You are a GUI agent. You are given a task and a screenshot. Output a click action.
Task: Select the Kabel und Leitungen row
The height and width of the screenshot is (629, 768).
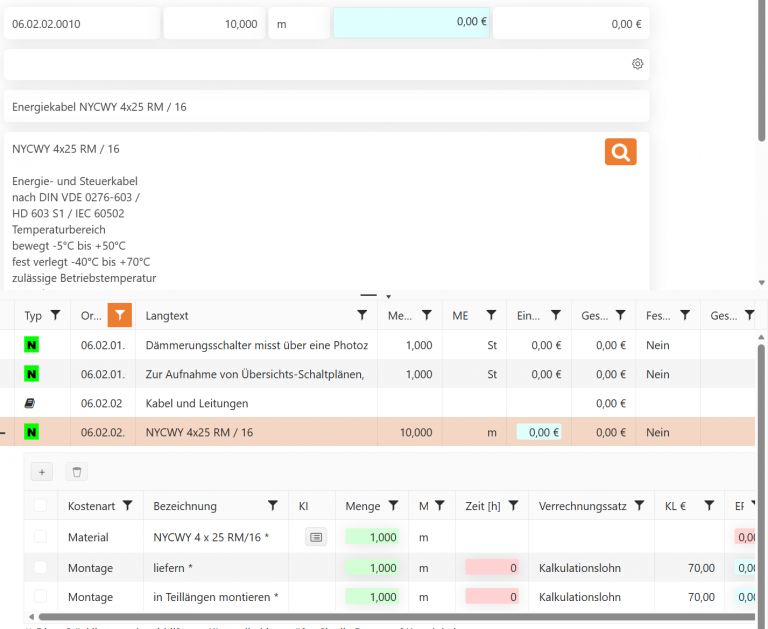250,403
